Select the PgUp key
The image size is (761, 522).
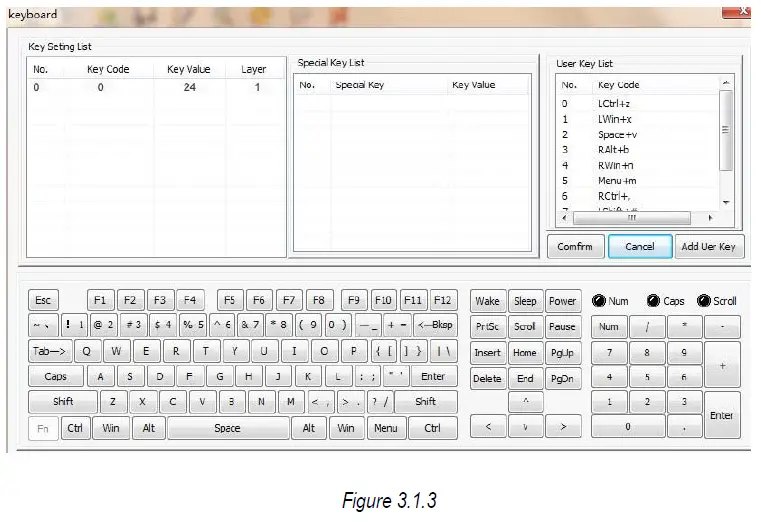coord(563,353)
